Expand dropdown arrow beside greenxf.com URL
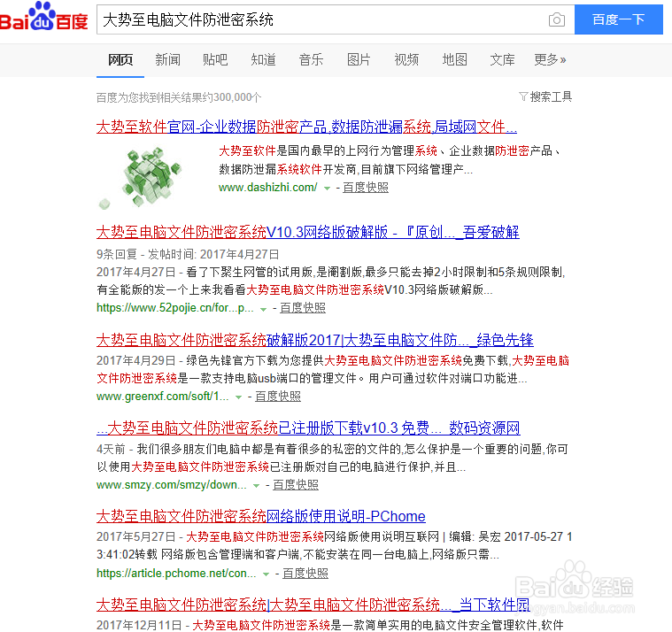The image size is (672, 632). 239,397
